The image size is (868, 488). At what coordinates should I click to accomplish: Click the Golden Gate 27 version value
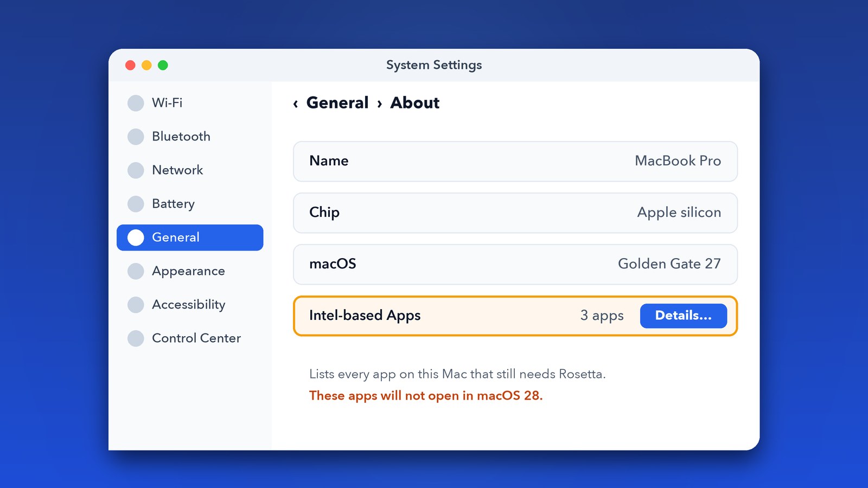click(x=669, y=264)
